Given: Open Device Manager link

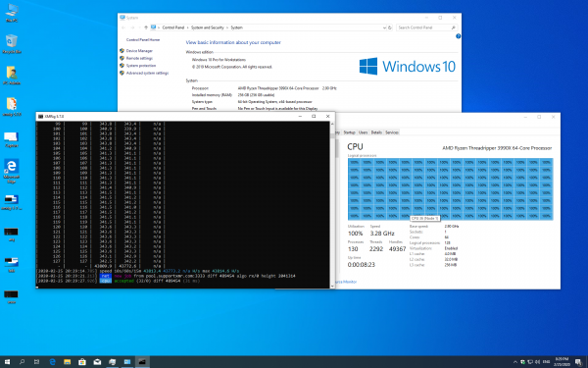Looking at the screenshot, I should (x=139, y=51).
